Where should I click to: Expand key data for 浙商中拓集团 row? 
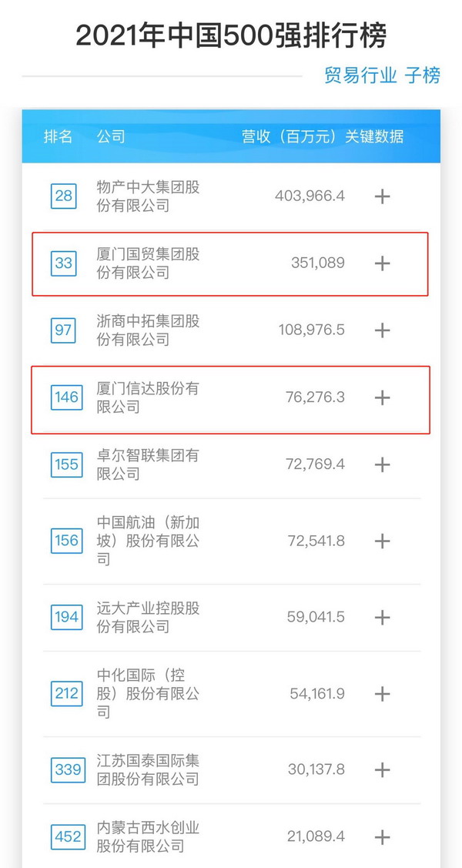click(382, 330)
